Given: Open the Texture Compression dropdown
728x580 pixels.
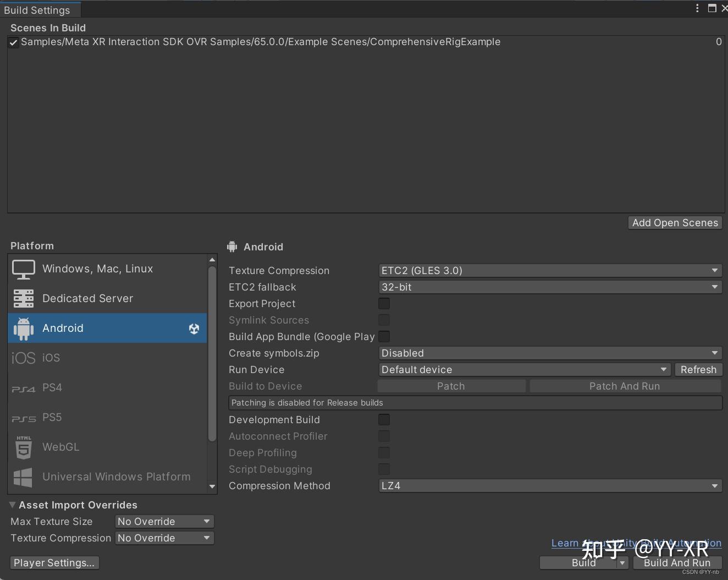Looking at the screenshot, I should (550, 270).
